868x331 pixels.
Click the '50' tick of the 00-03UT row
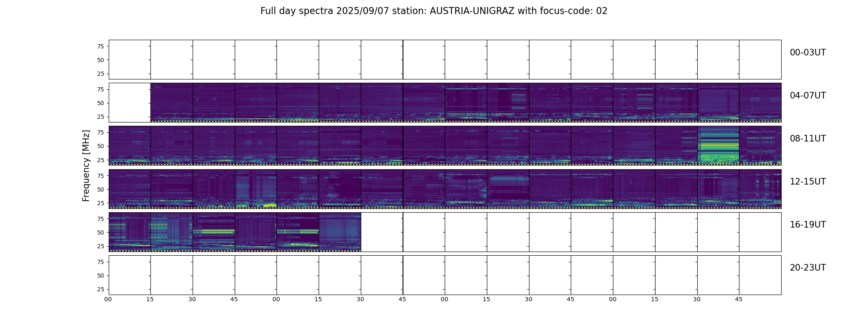(100, 60)
